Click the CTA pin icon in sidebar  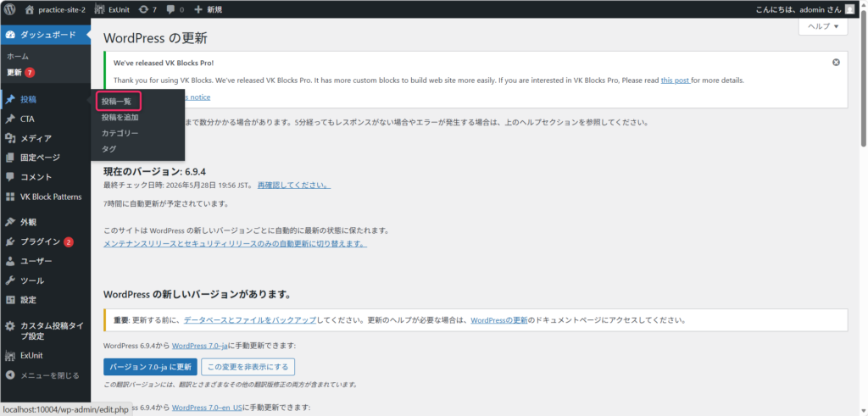10,119
